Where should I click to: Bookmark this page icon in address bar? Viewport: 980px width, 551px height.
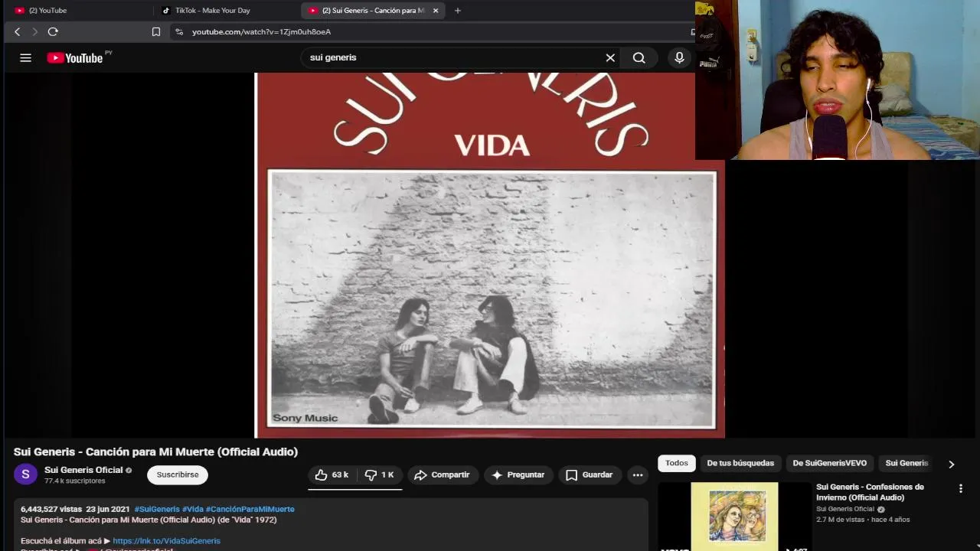(156, 31)
